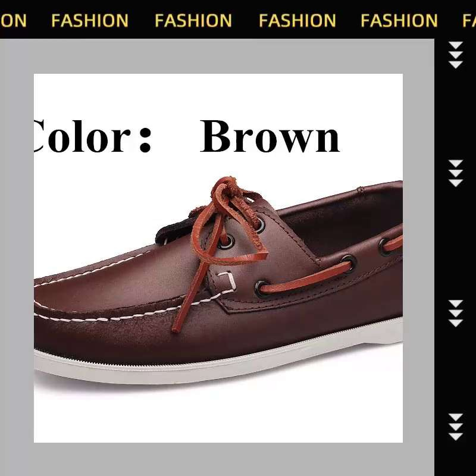Click the bottommost triple down-arrow icon
Image resolution: width=476 pixels, height=476 pixels.
pos(455,427)
